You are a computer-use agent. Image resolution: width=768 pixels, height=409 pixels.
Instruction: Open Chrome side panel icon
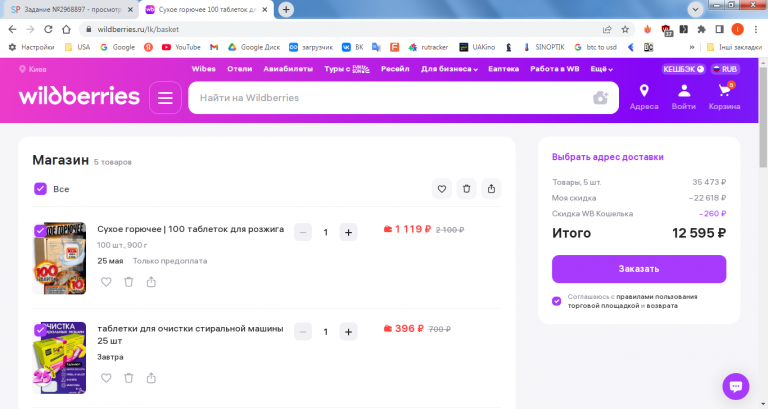coord(719,29)
